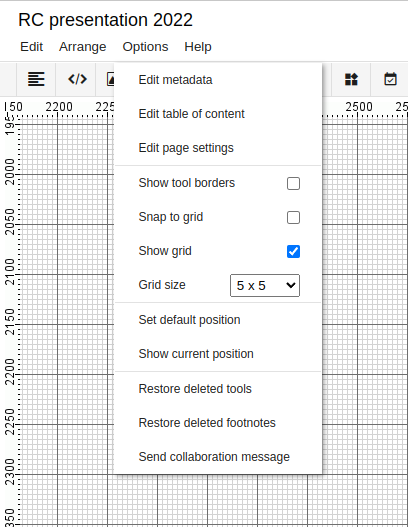Screen dimensions: 408x527
Task: Close the Options menu via its label
Action: coord(145,47)
